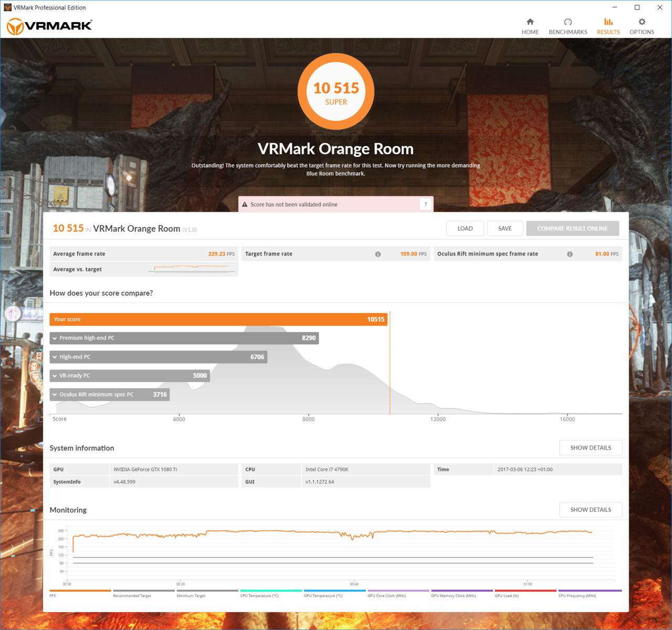The image size is (672, 630).
Task: Click the Your score bar
Action: point(218,319)
